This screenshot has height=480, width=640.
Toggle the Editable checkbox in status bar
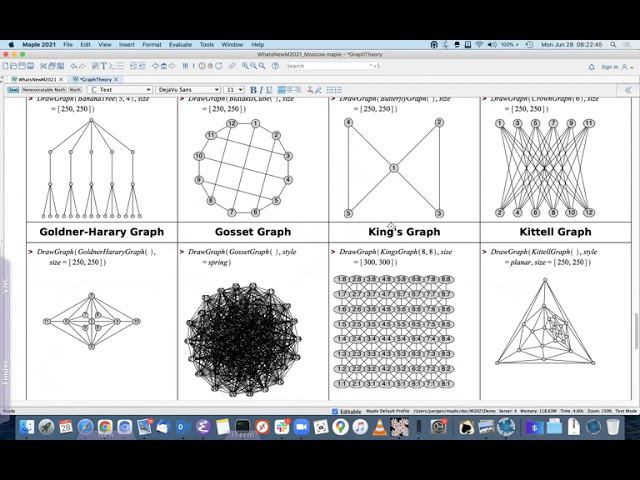[335, 411]
